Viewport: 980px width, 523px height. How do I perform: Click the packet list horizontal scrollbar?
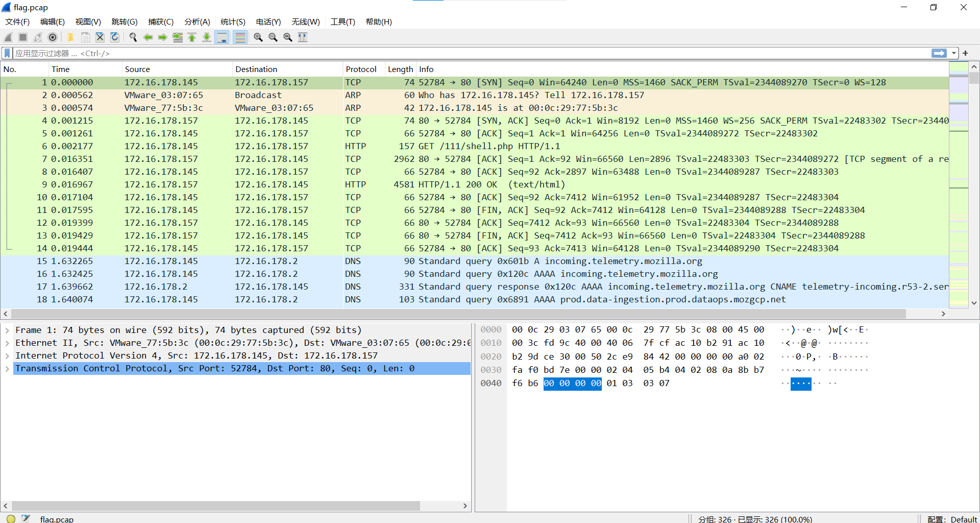(458, 314)
